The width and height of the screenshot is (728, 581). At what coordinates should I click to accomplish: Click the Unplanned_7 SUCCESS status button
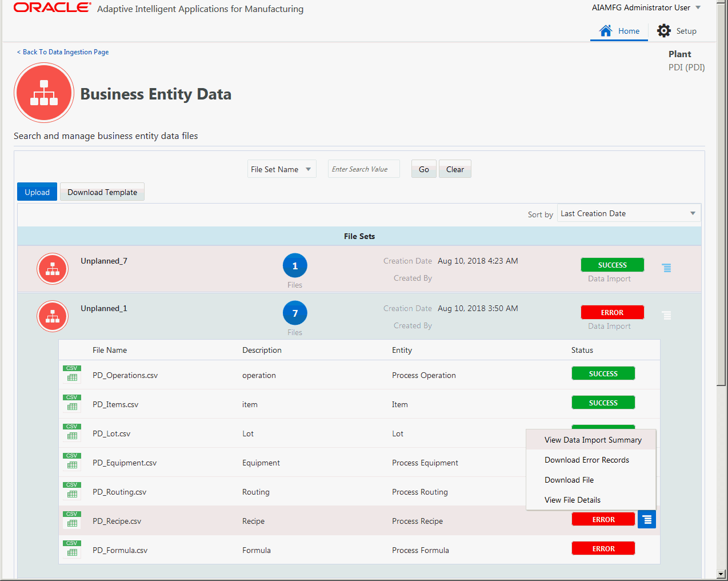point(613,265)
